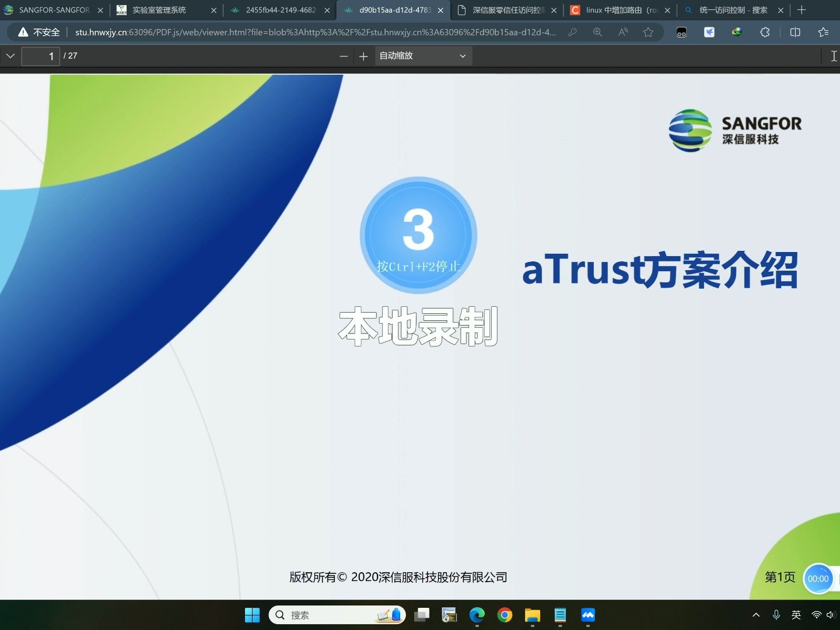Screen dimensions: 840x630
Task: Close the linux 中增加路由 tab
Action: click(667, 10)
